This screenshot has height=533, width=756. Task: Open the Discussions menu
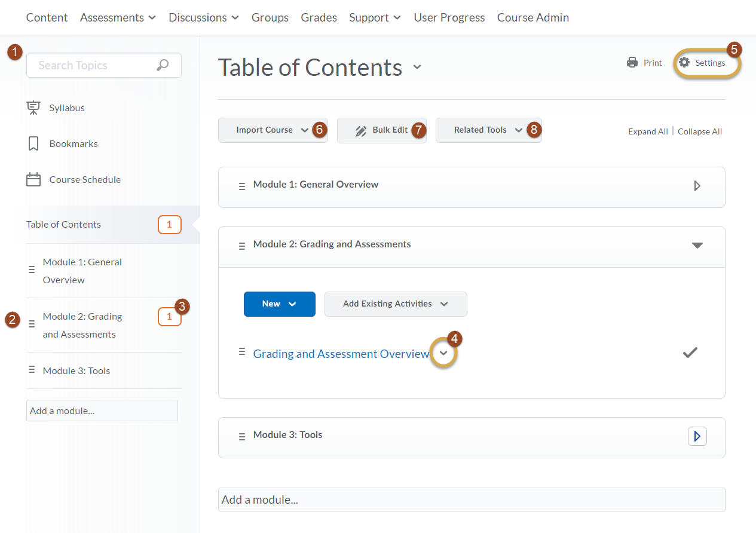(x=204, y=17)
